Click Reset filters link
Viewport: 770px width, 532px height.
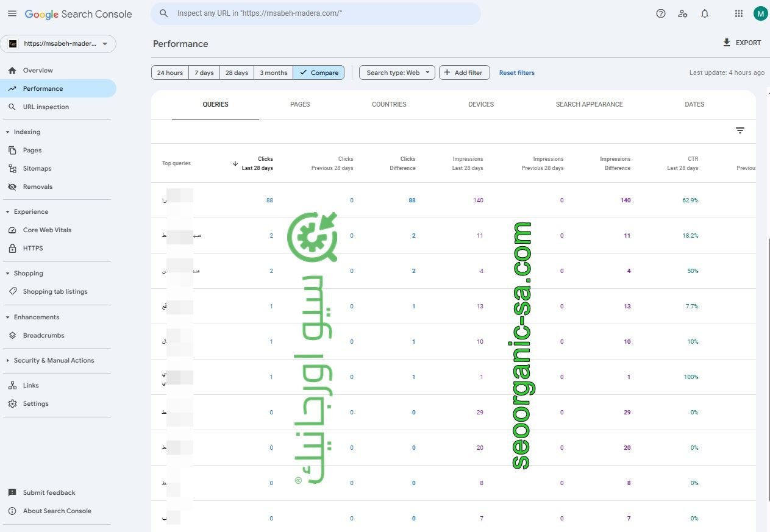click(516, 73)
